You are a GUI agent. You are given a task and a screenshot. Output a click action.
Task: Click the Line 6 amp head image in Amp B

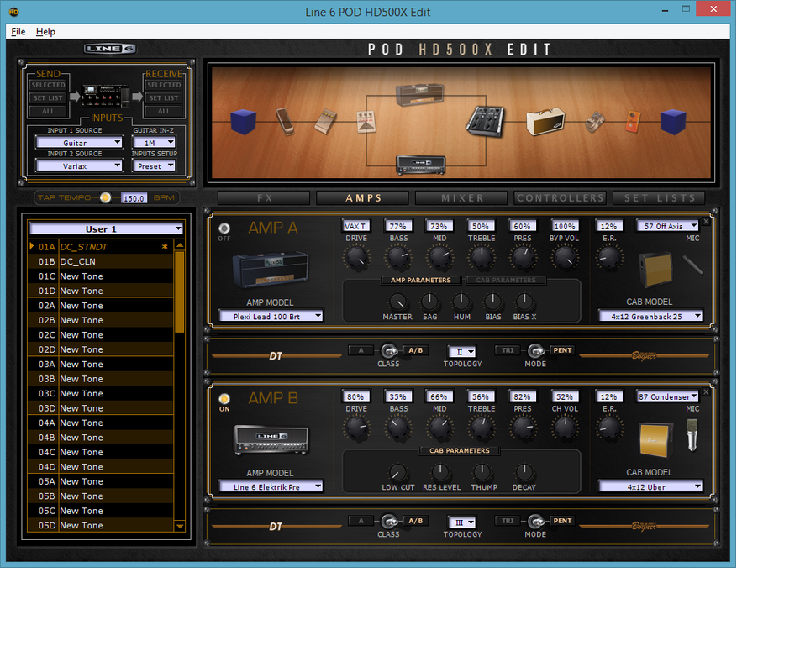(271, 439)
